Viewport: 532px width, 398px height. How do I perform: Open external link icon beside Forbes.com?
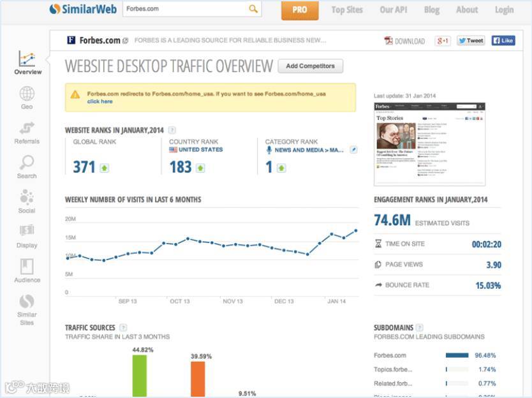click(x=125, y=41)
